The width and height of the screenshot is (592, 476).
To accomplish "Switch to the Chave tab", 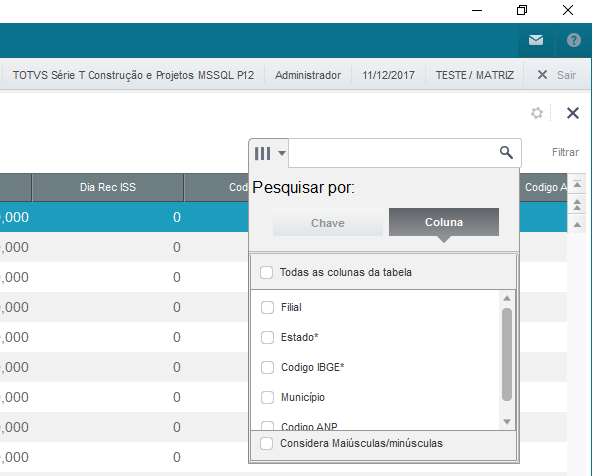I will tap(328, 222).
